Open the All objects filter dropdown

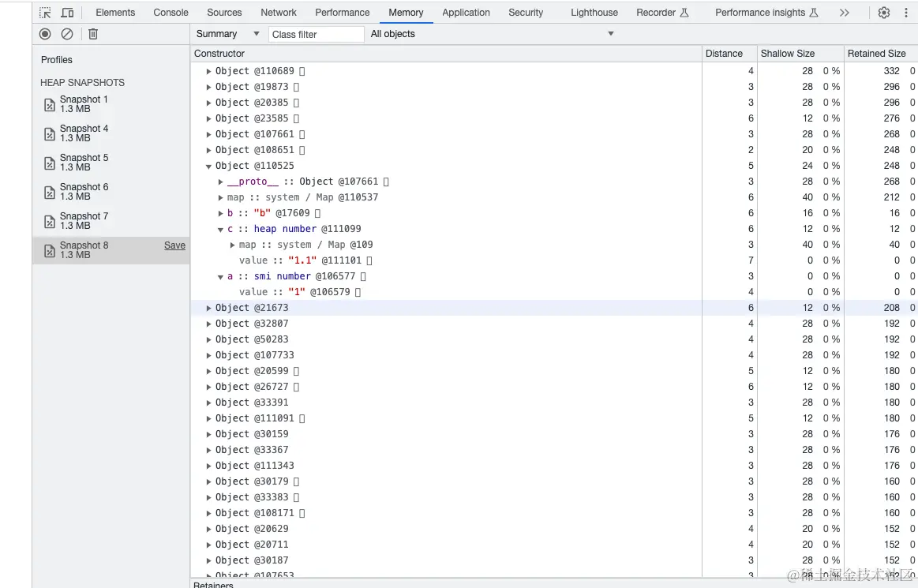coord(492,34)
